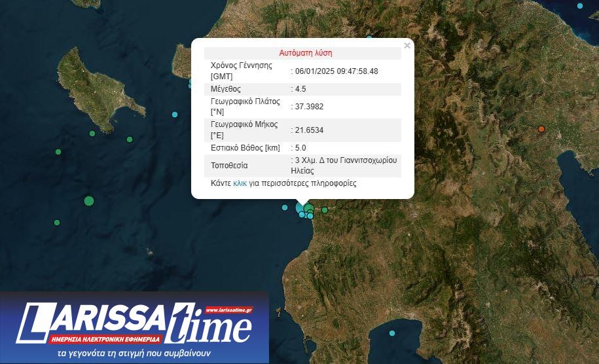The image size is (599, 364).
Task: Select the magnitude value 4.5
Action: [300, 89]
